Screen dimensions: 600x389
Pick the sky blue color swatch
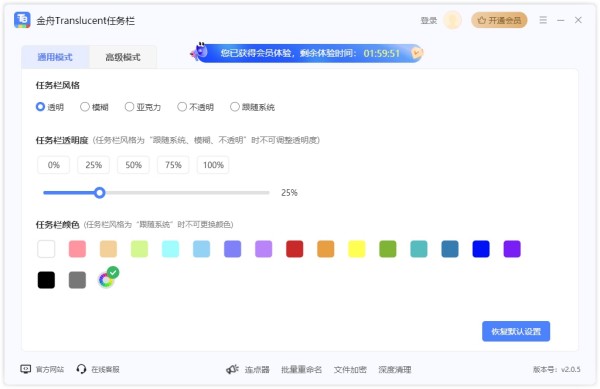click(201, 249)
